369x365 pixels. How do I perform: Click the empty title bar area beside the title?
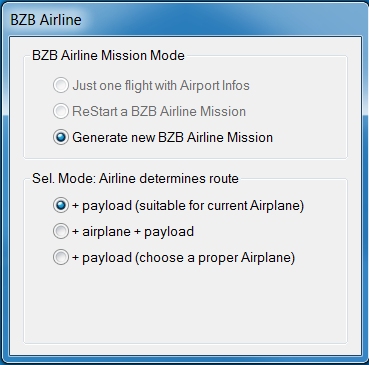coord(223,20)
